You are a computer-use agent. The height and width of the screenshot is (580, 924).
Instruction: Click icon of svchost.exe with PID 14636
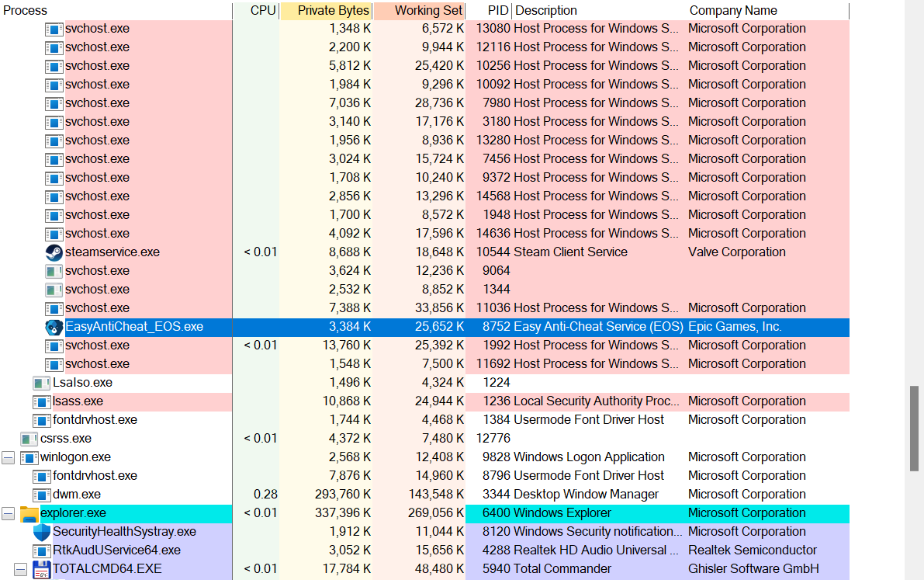(54, 234)
